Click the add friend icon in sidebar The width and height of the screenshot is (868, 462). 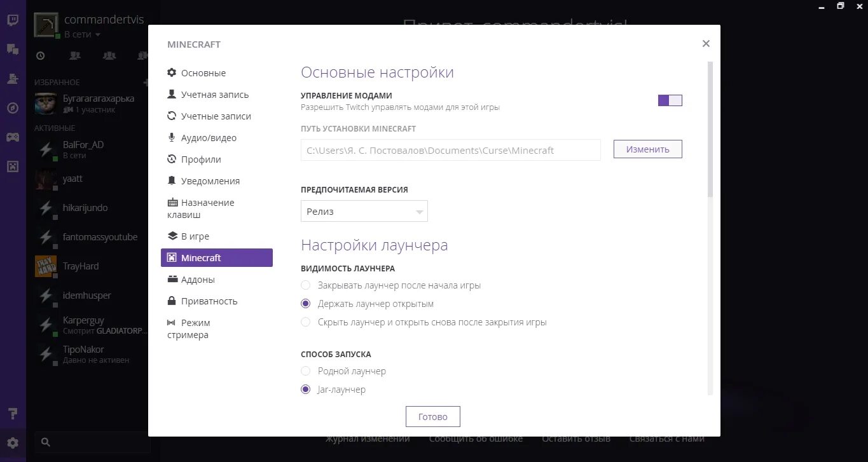pyautogui.click(x=13, y=79)
